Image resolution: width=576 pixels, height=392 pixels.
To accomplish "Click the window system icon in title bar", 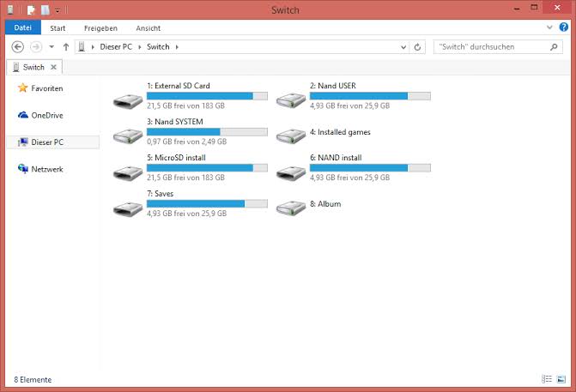I will [x=10, y=9].
